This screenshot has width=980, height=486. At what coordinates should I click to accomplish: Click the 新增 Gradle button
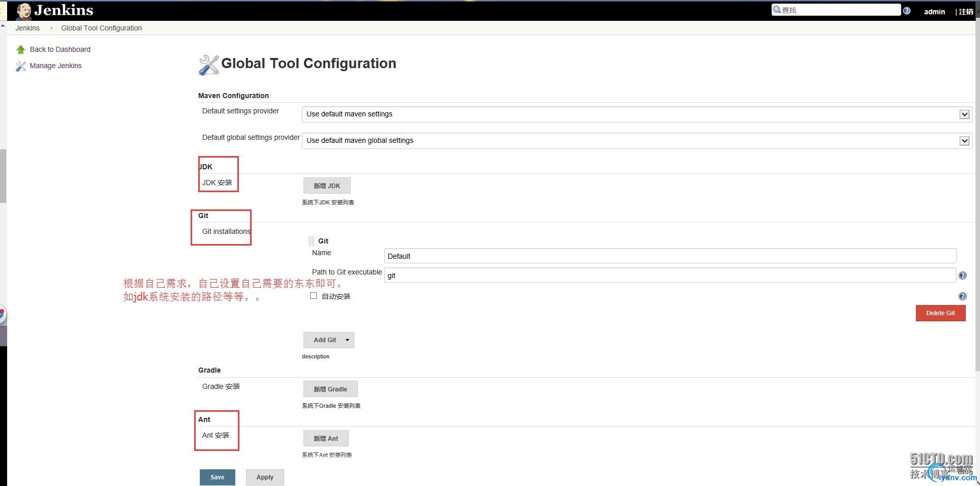(x=330, y=389)
